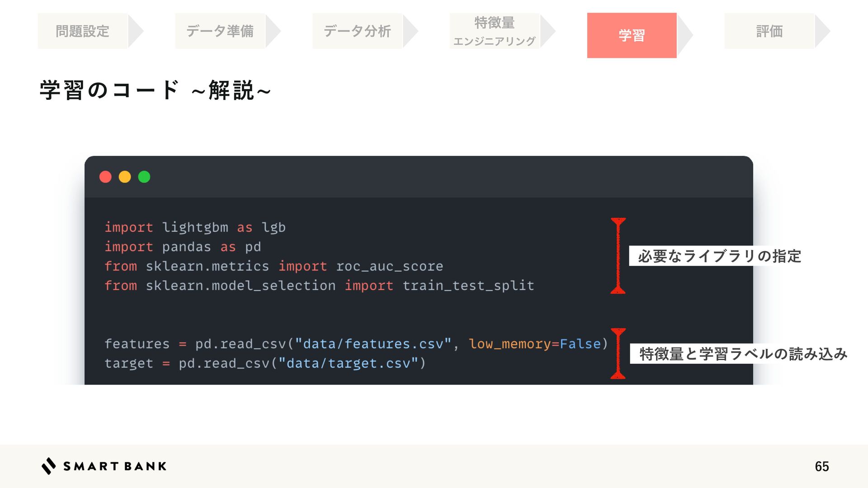Click the lower red bracket marker
This screenshot has width=868, height=488.
tap(618, 353)
